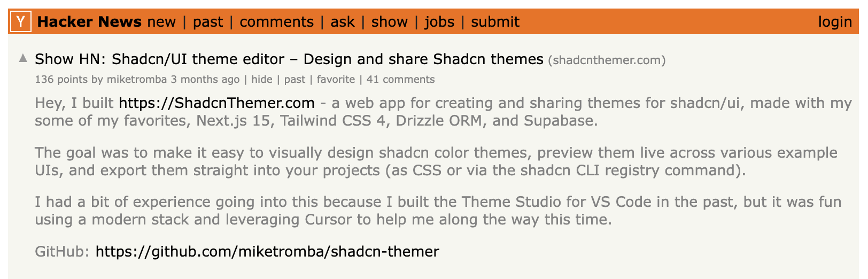Click the 3 months ago timestamp
868x279 pixels.
click(205, 80)
